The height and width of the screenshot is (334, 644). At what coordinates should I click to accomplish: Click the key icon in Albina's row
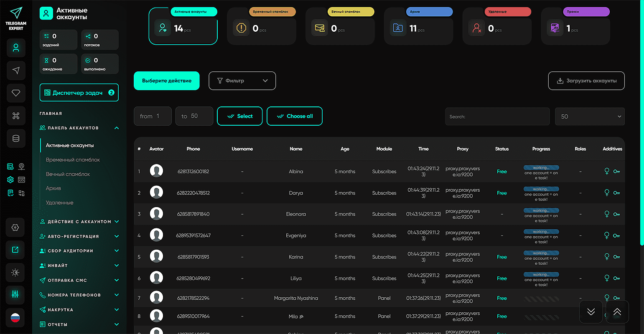pos(616,172)
